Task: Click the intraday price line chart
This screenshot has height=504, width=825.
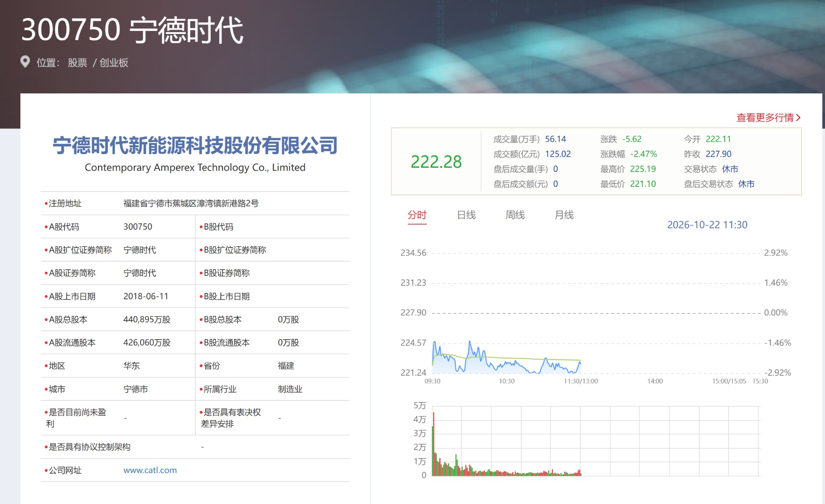Action: tap(596, 313)
